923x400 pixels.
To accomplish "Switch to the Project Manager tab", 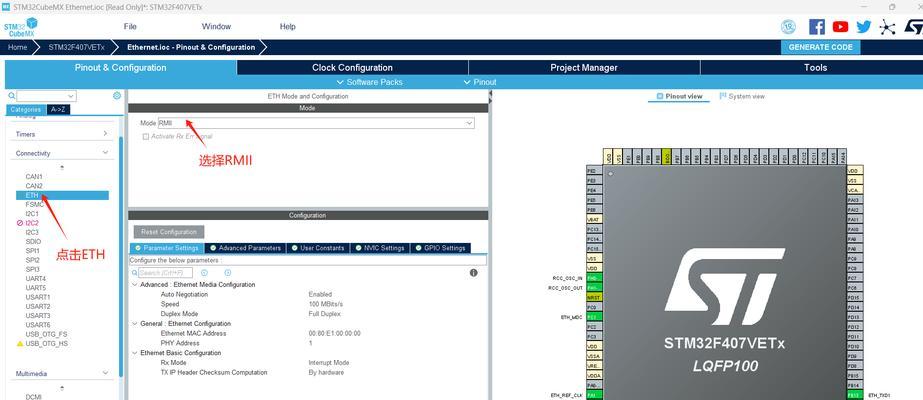I will pos(584,68).
